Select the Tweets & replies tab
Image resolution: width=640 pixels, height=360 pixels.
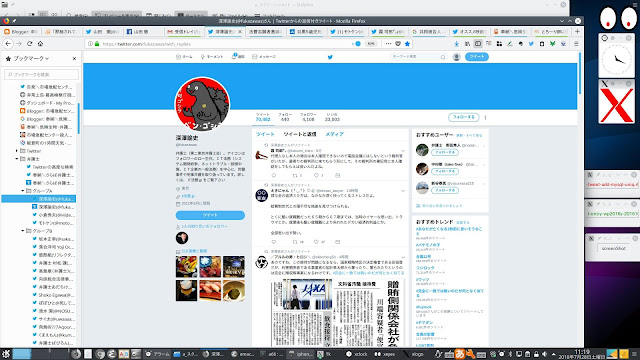point(300,134)
